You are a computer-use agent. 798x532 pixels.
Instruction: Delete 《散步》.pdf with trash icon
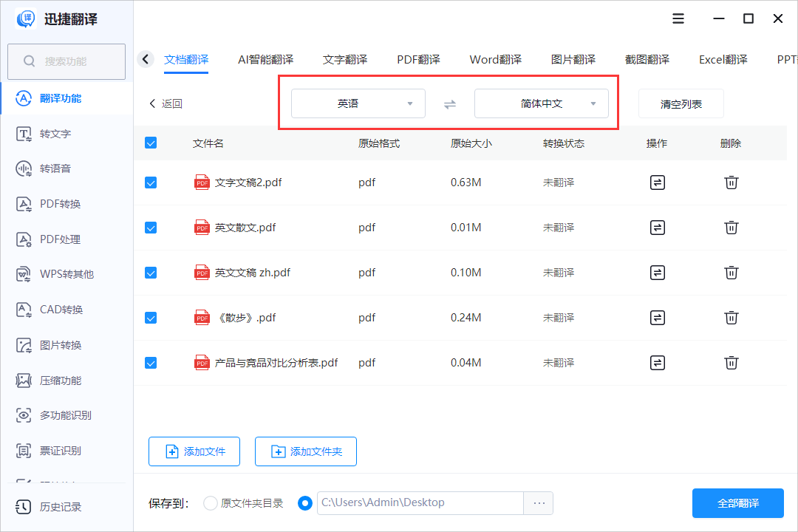(x=731, y=318)
